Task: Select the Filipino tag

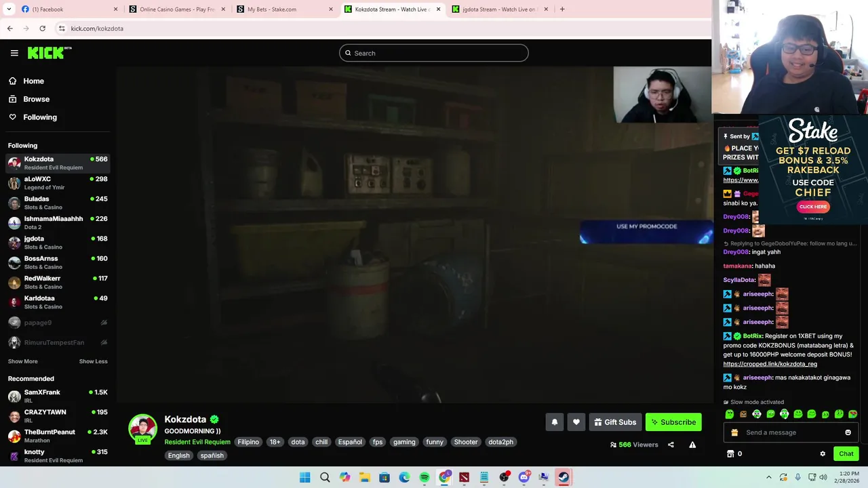Action: tap(248, 442)
